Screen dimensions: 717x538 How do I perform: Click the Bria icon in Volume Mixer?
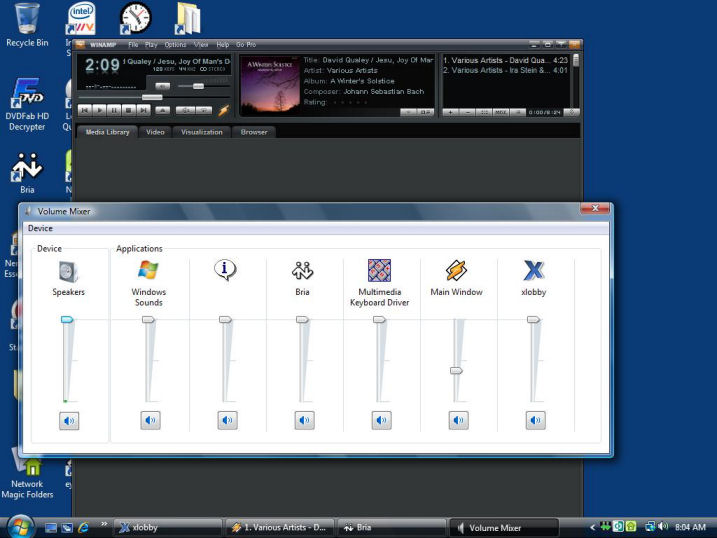click(x=302, y=271)
